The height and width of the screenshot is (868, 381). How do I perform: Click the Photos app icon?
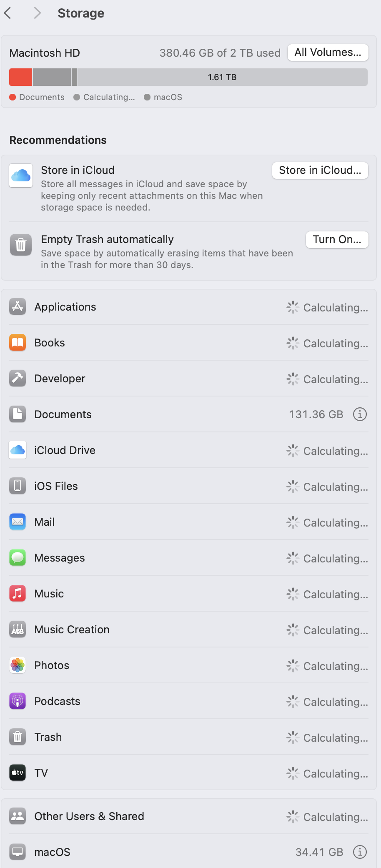point(18,665)
